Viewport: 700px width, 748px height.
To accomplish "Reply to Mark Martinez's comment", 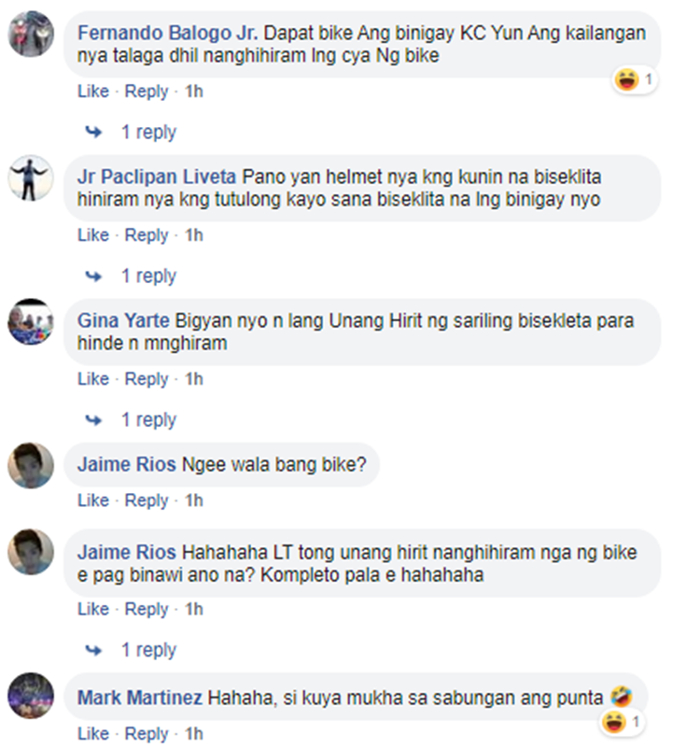I will coord(147,734).
